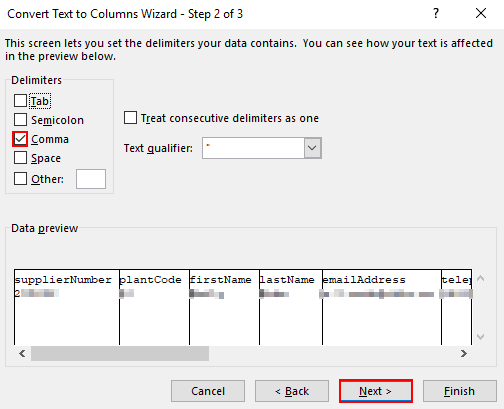The height and width of the screenshot is (409, 504).
Task: Click the Other delimiter text box
Action: [x=91, y=179]
